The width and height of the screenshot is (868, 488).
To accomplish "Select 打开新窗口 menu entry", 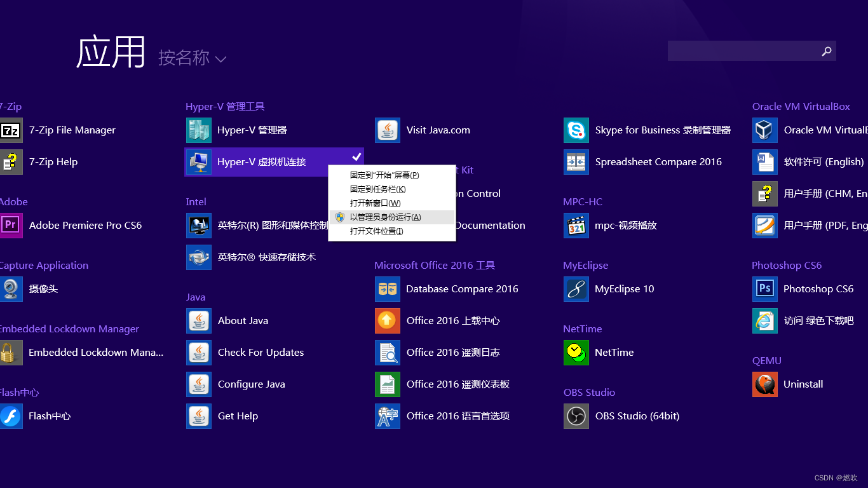I will (392, 203).
